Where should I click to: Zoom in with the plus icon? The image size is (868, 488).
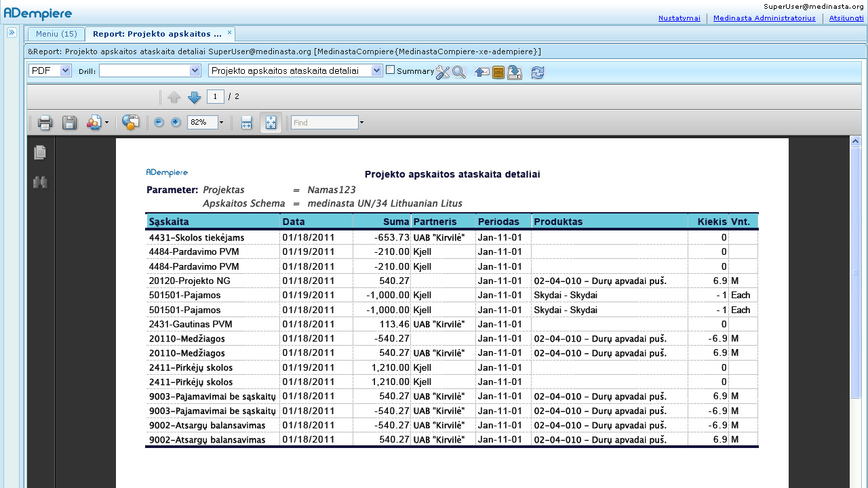point(176,122)
